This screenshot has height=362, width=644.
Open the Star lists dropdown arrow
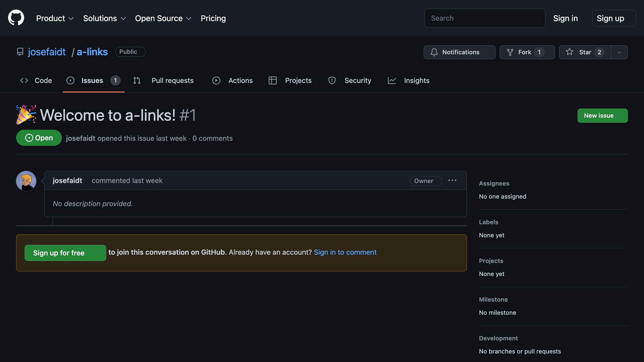[619, 52]
